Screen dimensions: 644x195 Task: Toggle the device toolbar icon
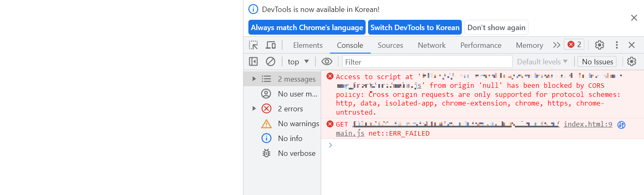click(x=271, y=45)
